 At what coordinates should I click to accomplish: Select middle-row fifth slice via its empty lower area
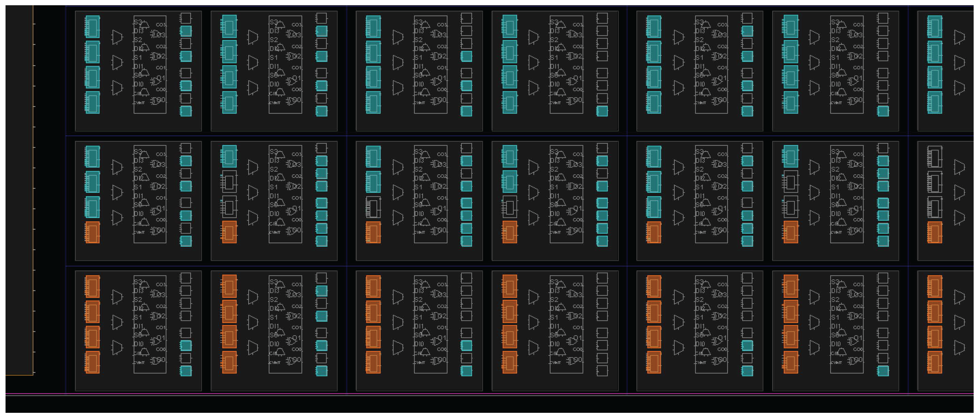[x=699, y=253]
